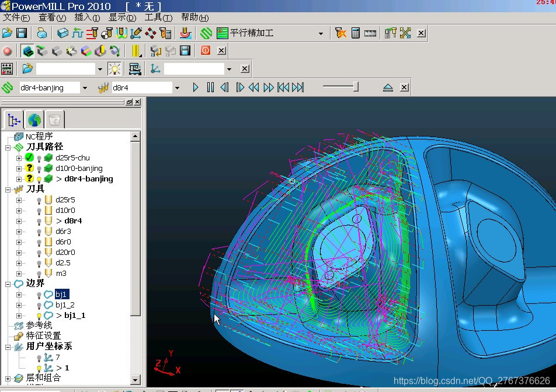Toggle light bulb for d8r4-banjing toolpath
Viewport: 556px width, 392px height.
click(39, 180)
